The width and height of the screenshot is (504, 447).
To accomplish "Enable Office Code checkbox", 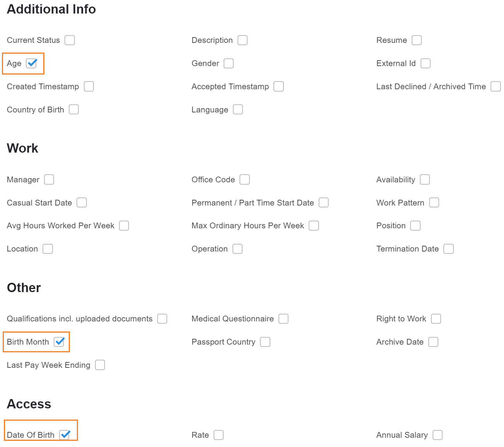I will coord(244,180).
